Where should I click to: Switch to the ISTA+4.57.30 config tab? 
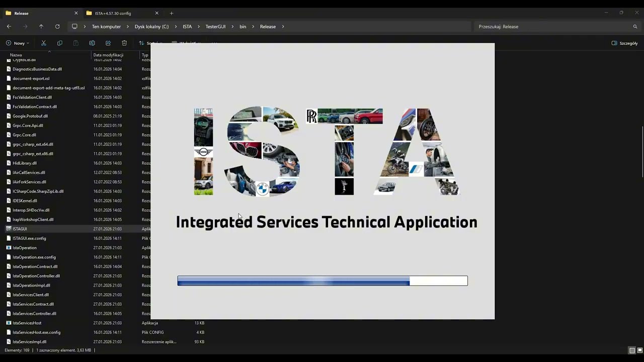point(122,13)
